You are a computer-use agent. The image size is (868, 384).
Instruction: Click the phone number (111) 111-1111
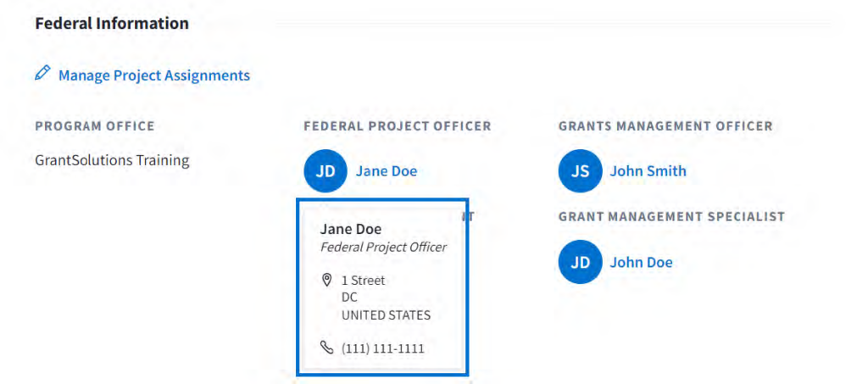click(x=382, y=348)
